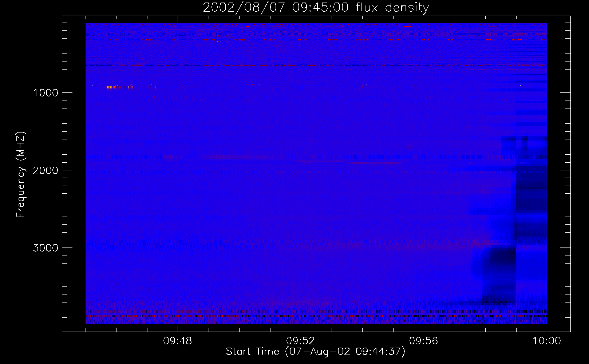Viewport: 589px width, 364px height.
Task: Select the 'Frequency (MHZ)' axis label
Action: [21, 175]
